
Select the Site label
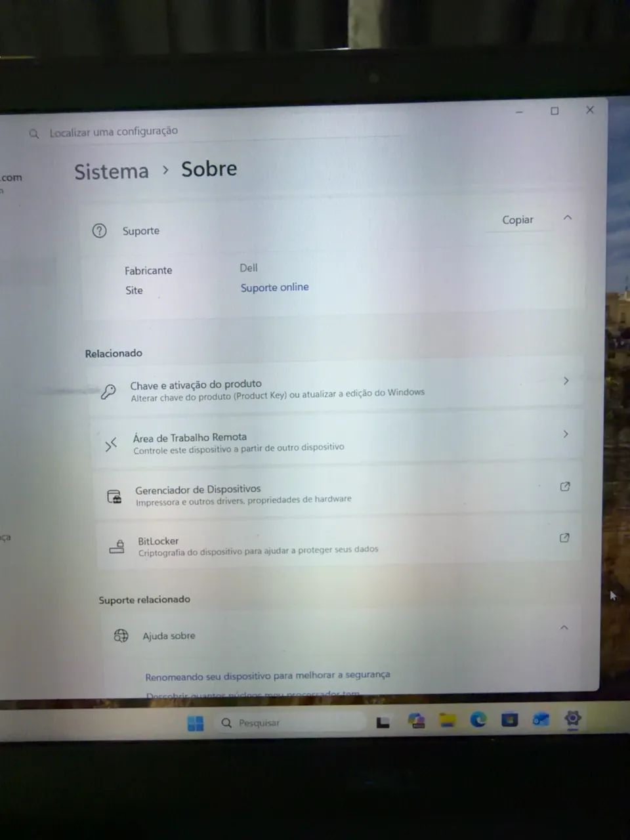pos(134,290)
